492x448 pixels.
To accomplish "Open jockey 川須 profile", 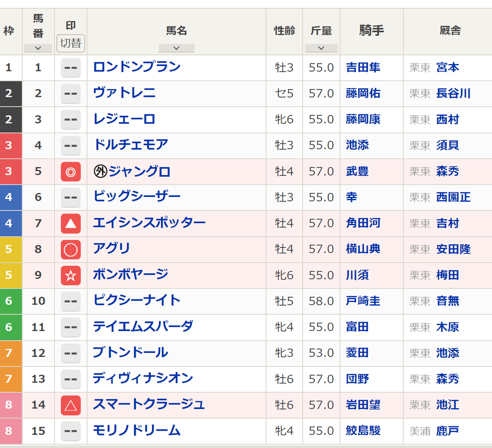I will click(x=358, y=275).
